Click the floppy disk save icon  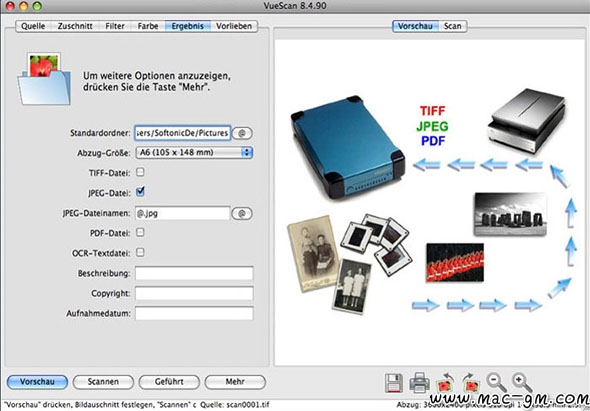(394, 383)
